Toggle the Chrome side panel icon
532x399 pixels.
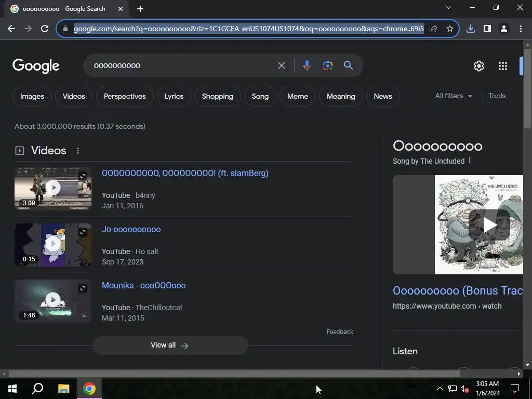[487, 29]
